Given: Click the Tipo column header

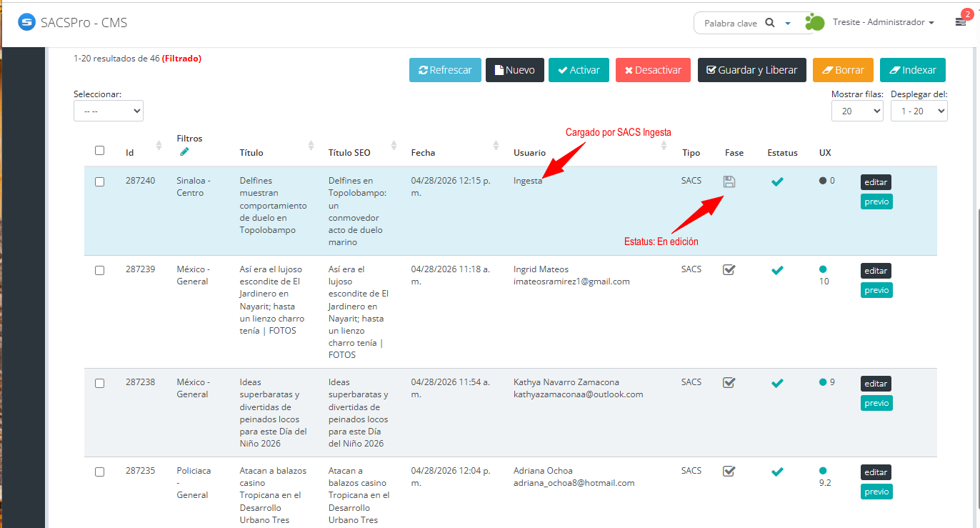Looking at the screenshot, I should [691, 152].
